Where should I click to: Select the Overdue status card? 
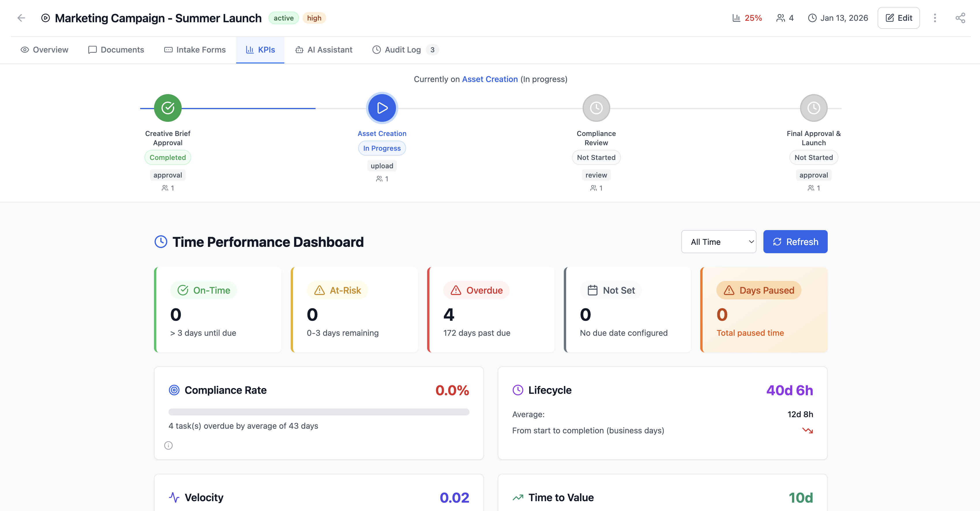tap(491, 310)
